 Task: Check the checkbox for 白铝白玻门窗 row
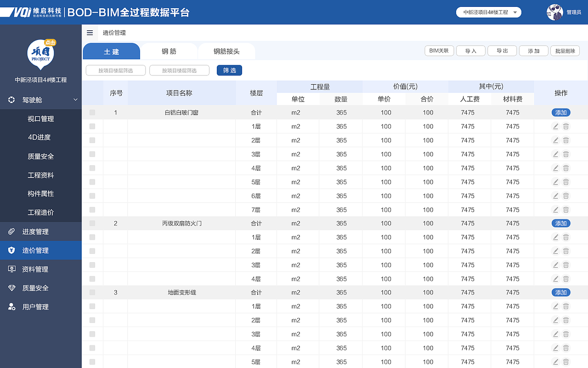point(92,112)
